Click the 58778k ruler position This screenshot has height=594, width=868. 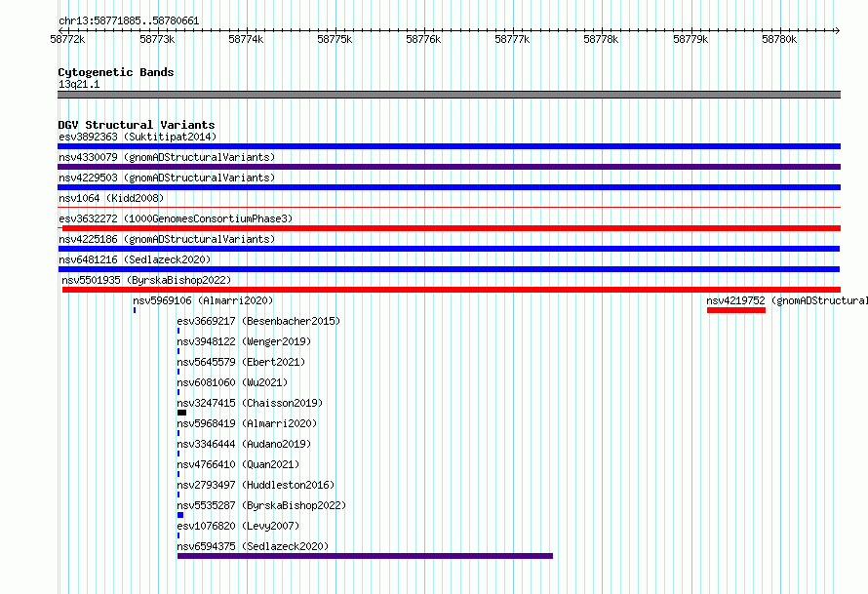tap(601, 39)
